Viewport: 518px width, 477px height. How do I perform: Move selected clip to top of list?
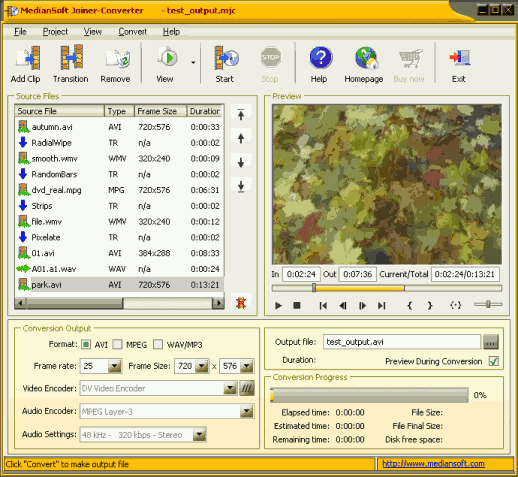[x=241, y=114]
